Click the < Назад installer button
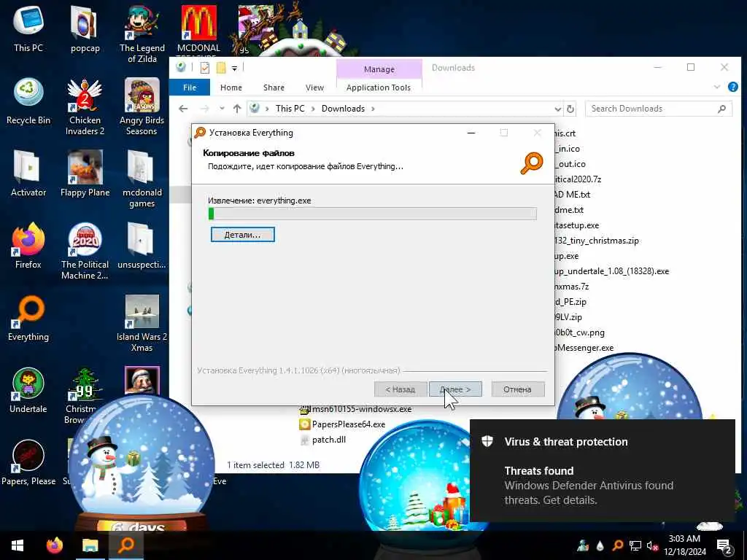Viewport: 747px width, 560px height. (400, 389)
